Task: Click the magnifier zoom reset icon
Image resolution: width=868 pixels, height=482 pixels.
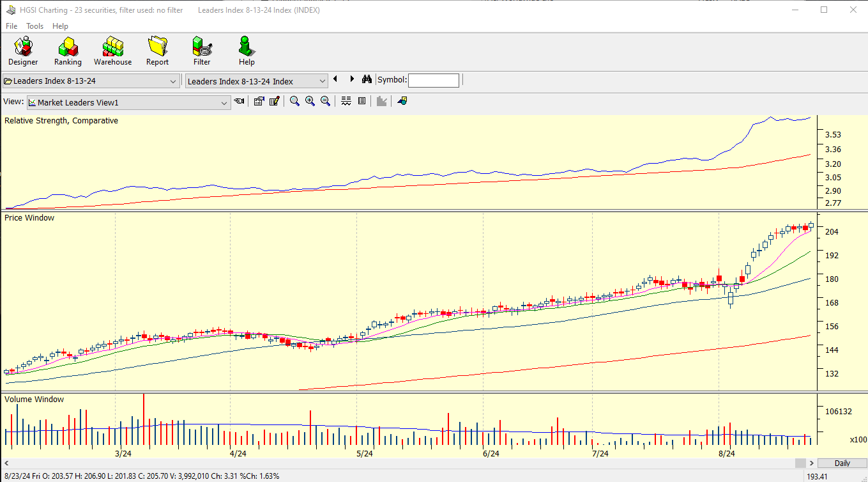Action: coord(294,101)
